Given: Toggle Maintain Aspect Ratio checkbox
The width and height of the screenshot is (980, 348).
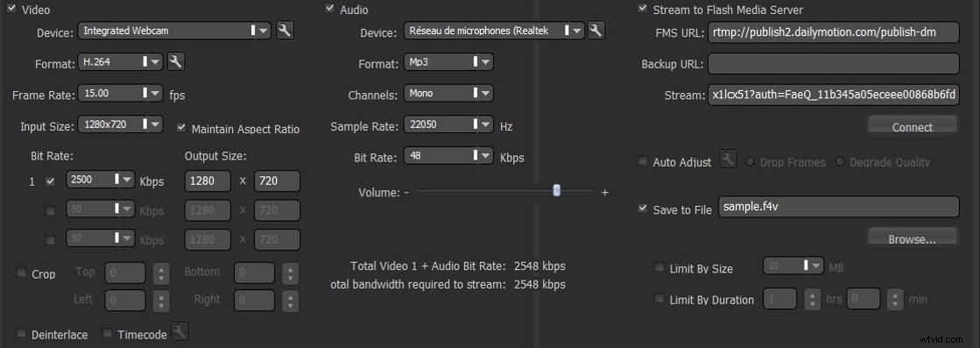Looking at the screenshot, I should [x=182, y=127].
